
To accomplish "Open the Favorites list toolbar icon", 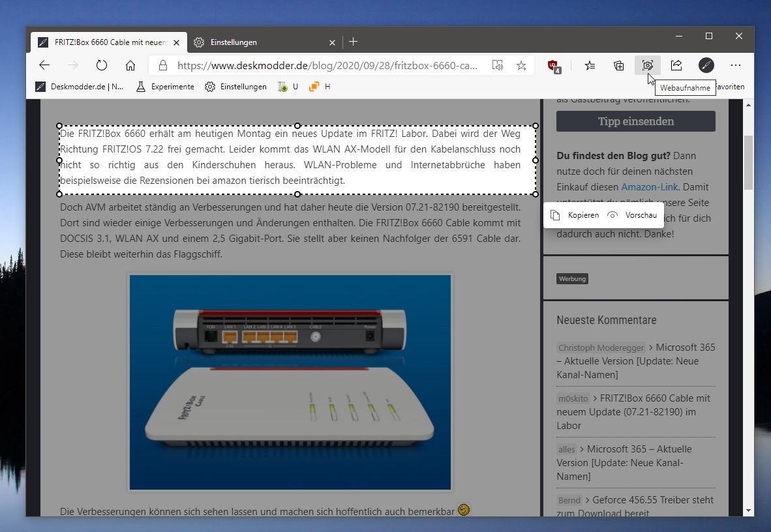I will [x=590, y=65].
